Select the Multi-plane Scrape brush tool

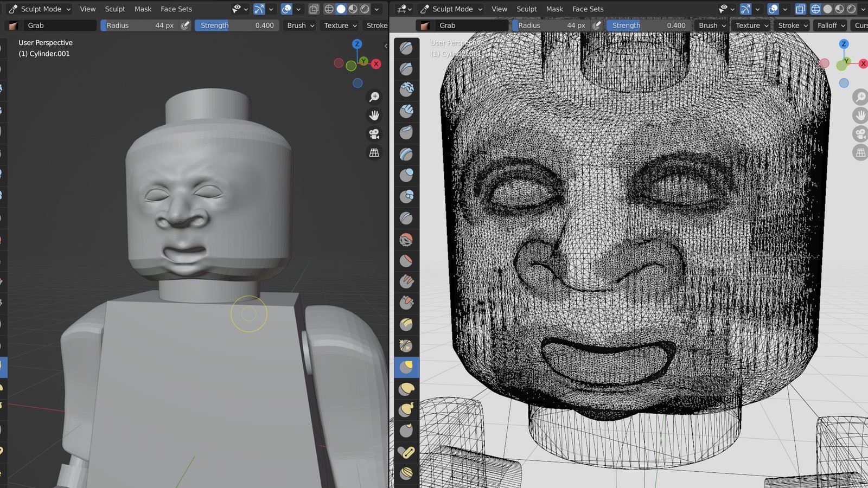click(406, 324)
